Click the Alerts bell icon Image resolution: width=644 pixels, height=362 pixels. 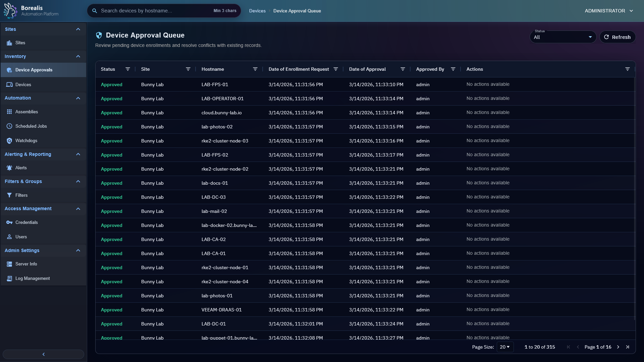tap(9, 168)
